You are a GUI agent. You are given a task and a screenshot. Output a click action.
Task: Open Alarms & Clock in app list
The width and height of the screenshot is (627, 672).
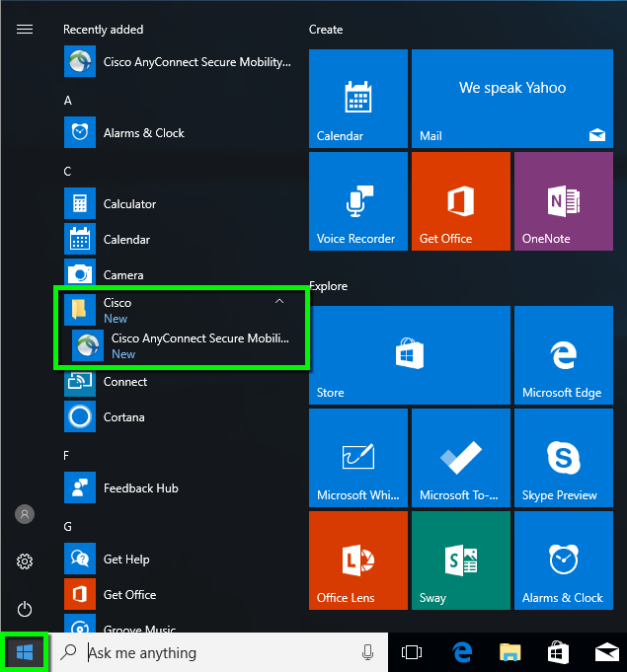click(178, 132)
